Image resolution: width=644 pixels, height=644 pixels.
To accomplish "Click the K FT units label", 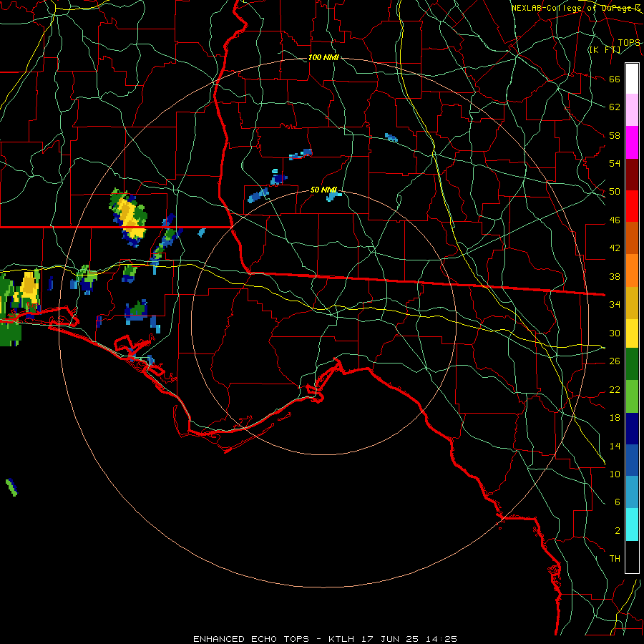I will pyautogui.click(x=605, y=49).
